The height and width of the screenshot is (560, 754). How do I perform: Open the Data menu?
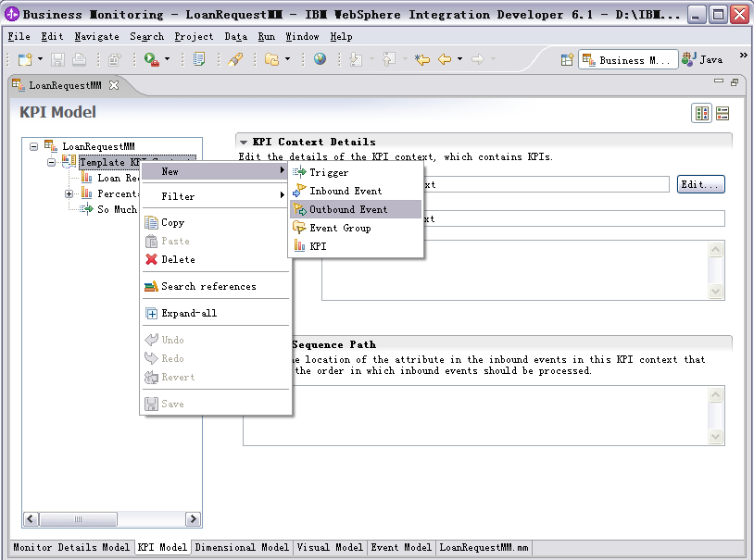pos(235,36)
